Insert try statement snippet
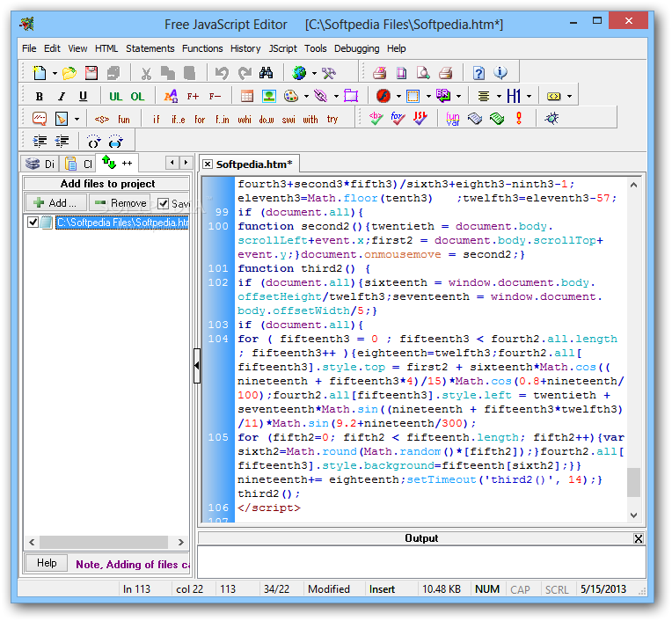 pyautogui.click(x=332, y=119)
